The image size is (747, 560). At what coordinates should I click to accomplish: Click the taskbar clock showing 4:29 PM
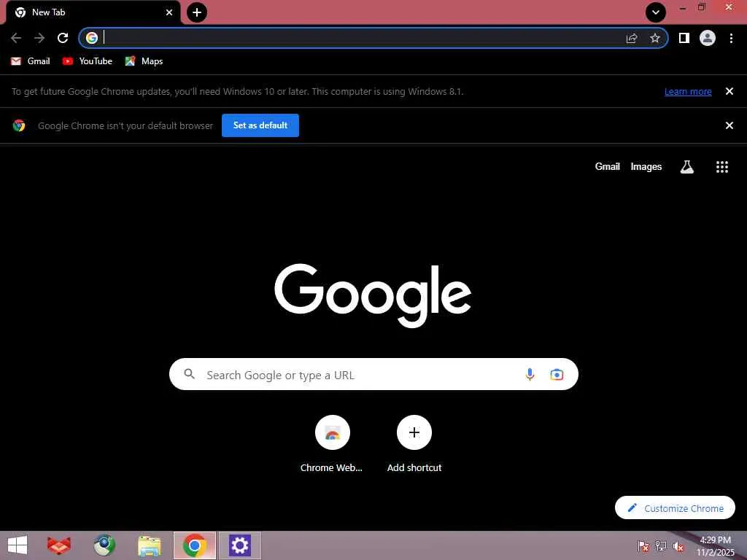point(716,546)
